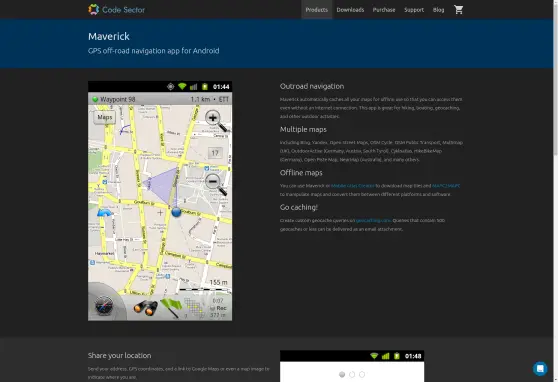558x382 pixels.
Task: Open the chat support bubble icon
Action: tap(540, 368)
